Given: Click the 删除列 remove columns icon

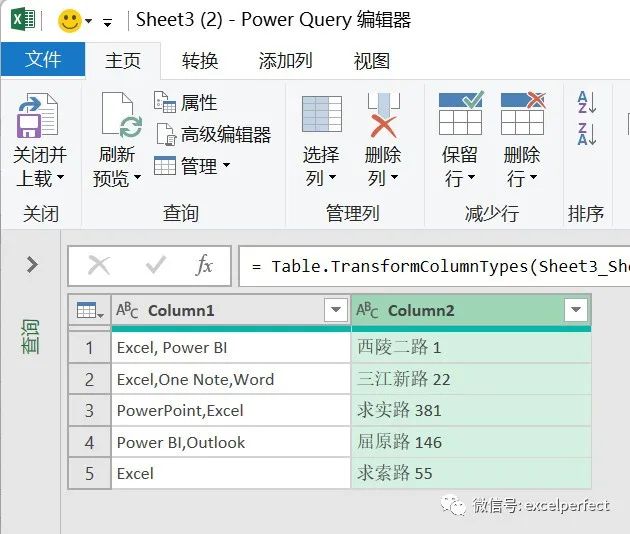Looking at the screenshot, I should [x=383, y=115].
